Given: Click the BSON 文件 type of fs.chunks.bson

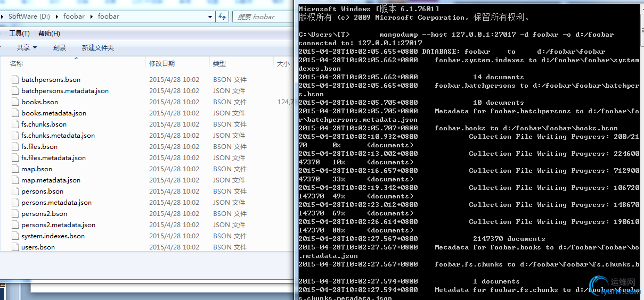Looking at the screenshot, I should 230,124.
